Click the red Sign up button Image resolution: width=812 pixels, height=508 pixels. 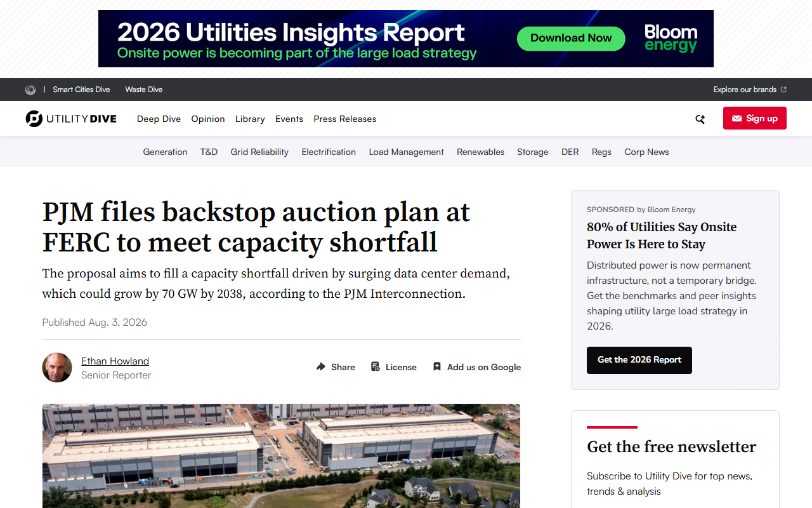(x=755, y=118)
